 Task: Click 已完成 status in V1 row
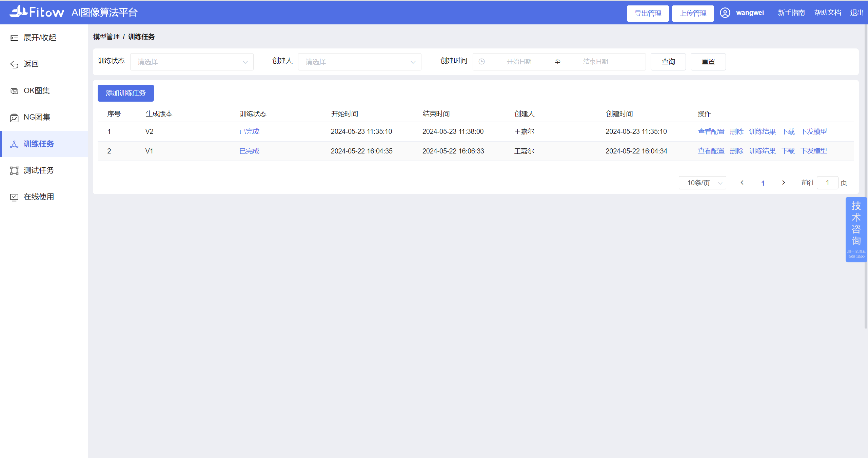point(250,151)
